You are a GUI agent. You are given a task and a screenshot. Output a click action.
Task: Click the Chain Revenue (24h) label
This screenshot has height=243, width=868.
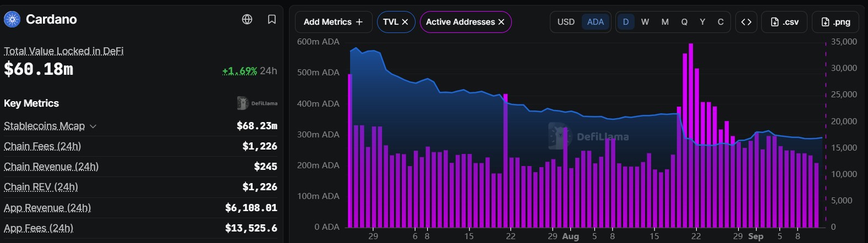click(51, 167)
